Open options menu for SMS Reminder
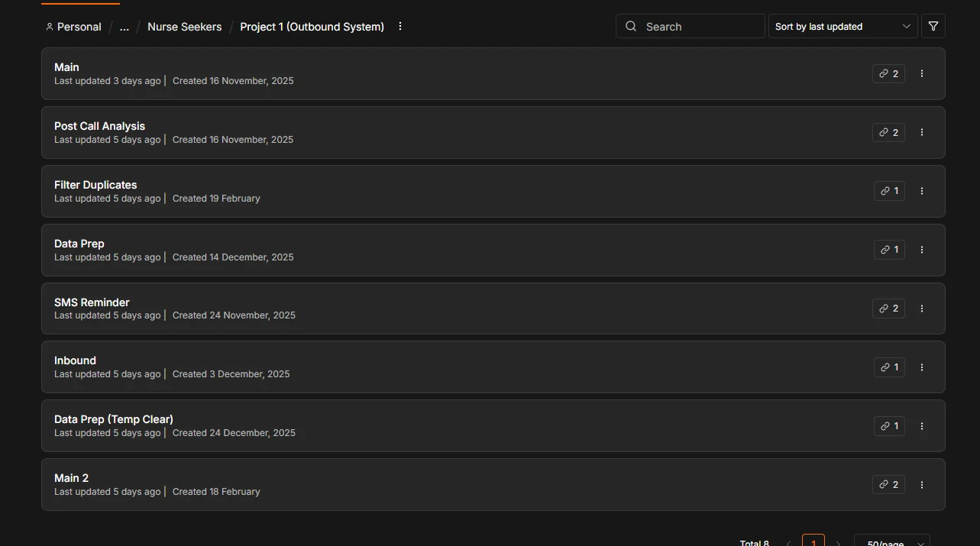 click(x=922, y=309)
